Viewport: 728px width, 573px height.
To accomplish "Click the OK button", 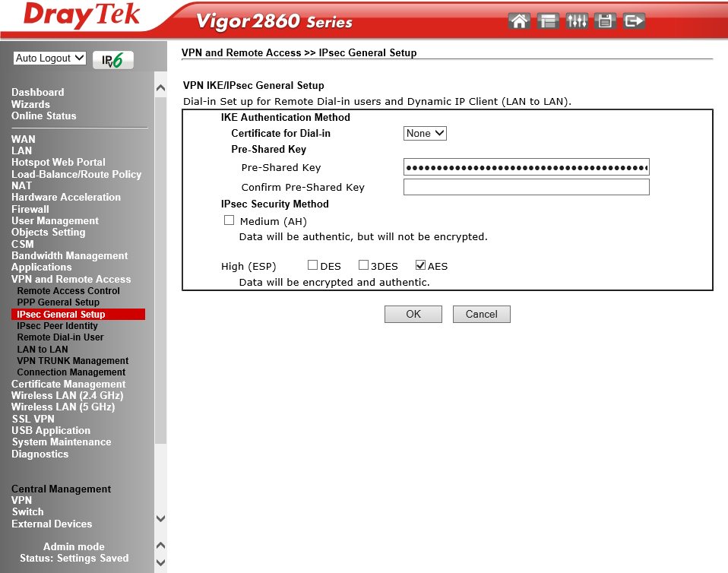I will [413, 314].
